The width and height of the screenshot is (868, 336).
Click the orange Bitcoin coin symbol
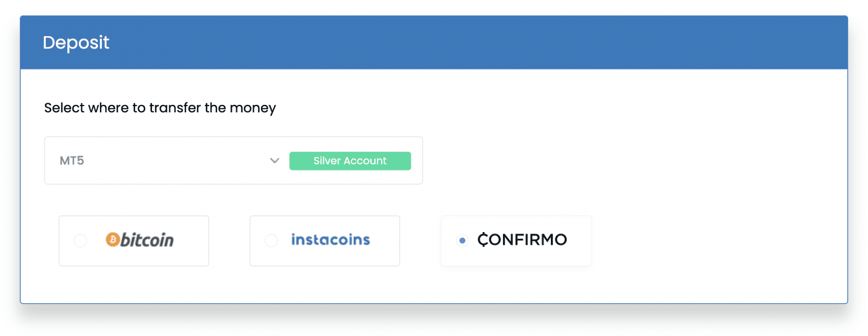click(113, 240)
